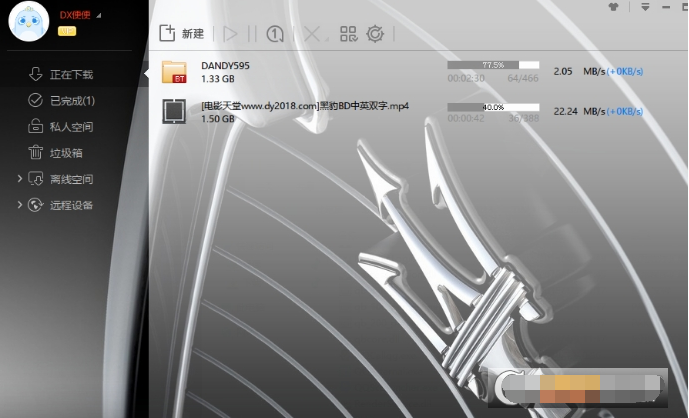Viewport: 689px width, 418px height.
Task: Open settings gear icon in toolbar
Action: click(375, 34)
